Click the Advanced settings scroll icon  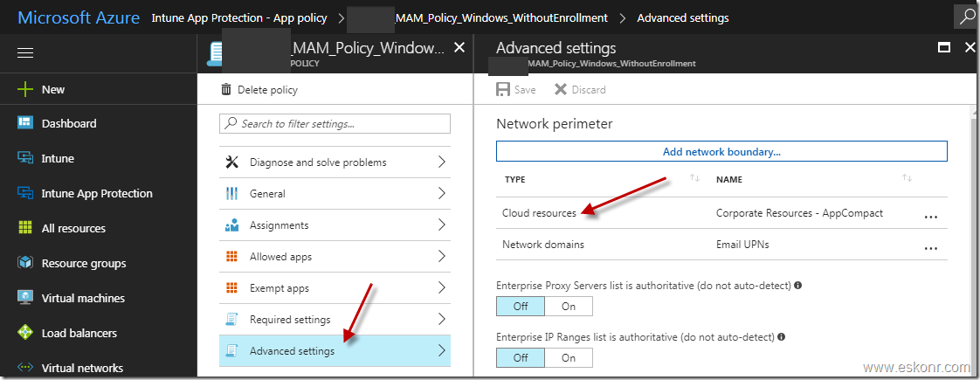(x=231, y=350)
